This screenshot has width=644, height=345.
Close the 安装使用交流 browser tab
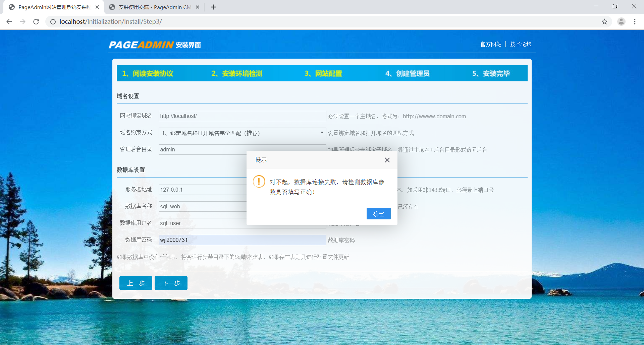pyautogui.click(x=198, y=7)
